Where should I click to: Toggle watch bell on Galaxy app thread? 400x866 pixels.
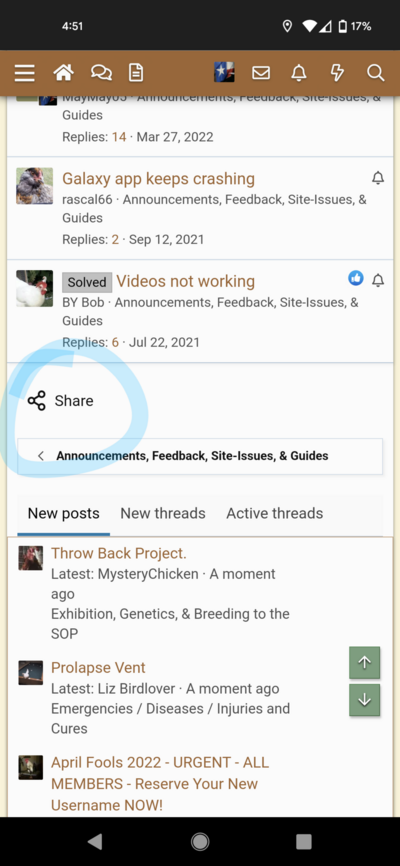click(378, 178)
